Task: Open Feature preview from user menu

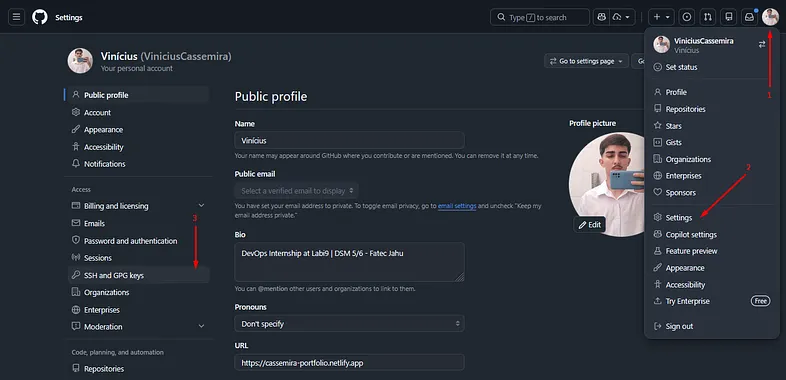Action: 712,251
